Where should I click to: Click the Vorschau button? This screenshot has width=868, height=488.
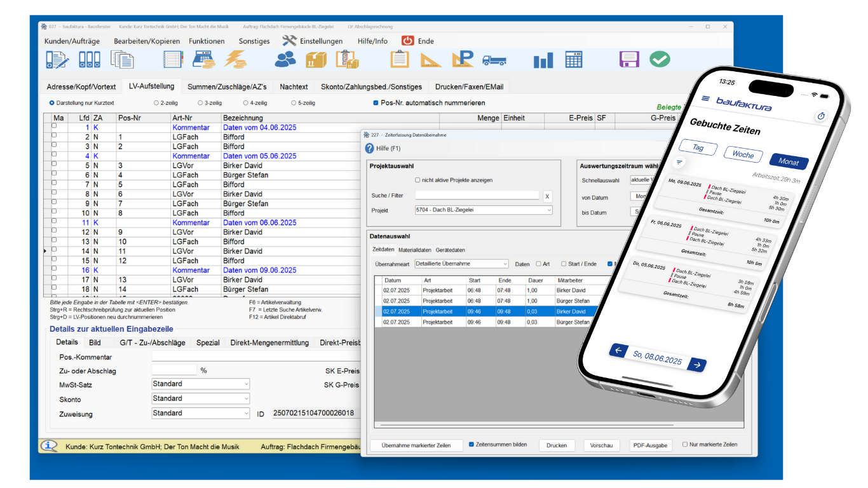(x=601, y=445)
